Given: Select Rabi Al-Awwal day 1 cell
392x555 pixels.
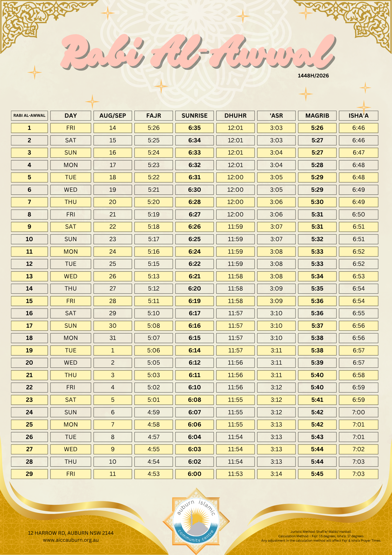Looking at the screenshot, I should coord(29,128).
